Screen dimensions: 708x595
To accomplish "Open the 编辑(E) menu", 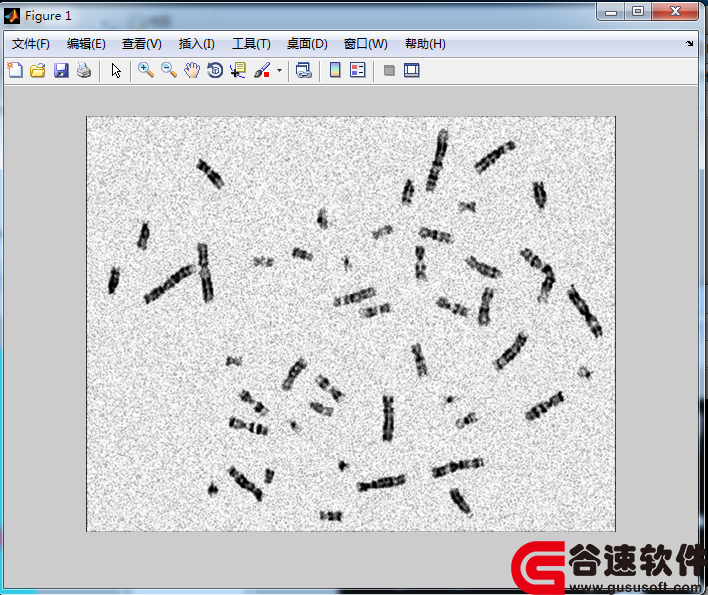I will pos(86,44).
